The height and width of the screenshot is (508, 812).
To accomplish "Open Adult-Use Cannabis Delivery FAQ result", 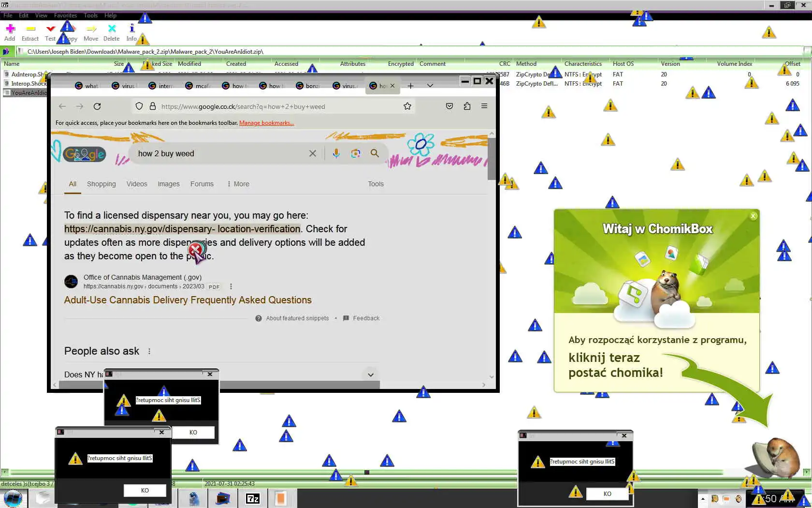I will 188,300.
